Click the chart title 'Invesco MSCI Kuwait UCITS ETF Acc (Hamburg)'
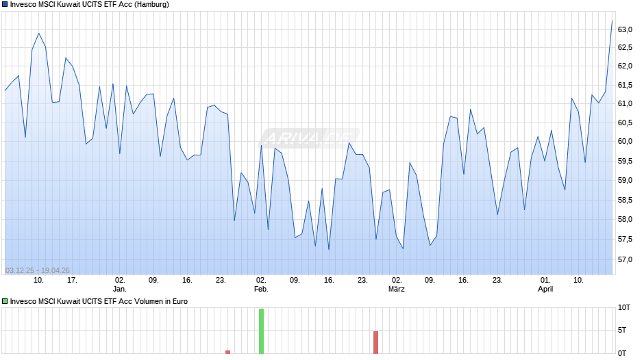 (x=90, y=5)
